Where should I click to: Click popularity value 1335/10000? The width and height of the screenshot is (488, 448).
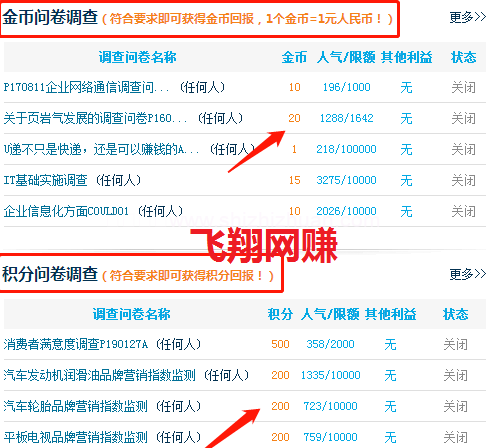tap(330, 375)
